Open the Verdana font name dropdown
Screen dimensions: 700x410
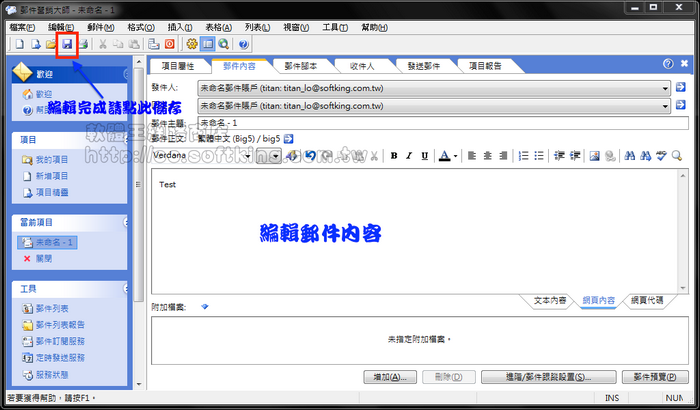pos(275,156)
